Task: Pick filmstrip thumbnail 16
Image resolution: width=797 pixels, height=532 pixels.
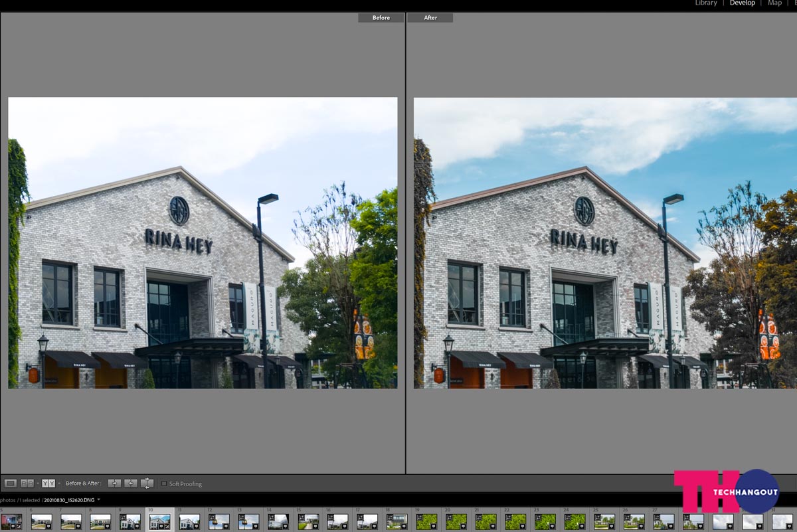Action: (338, 521)
